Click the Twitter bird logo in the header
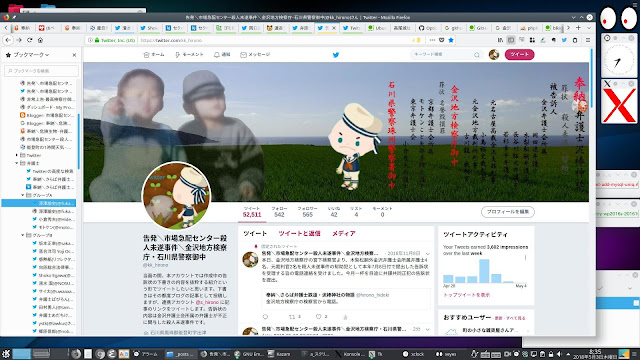Viewport: 640px width, 360px height. [336, 55]
